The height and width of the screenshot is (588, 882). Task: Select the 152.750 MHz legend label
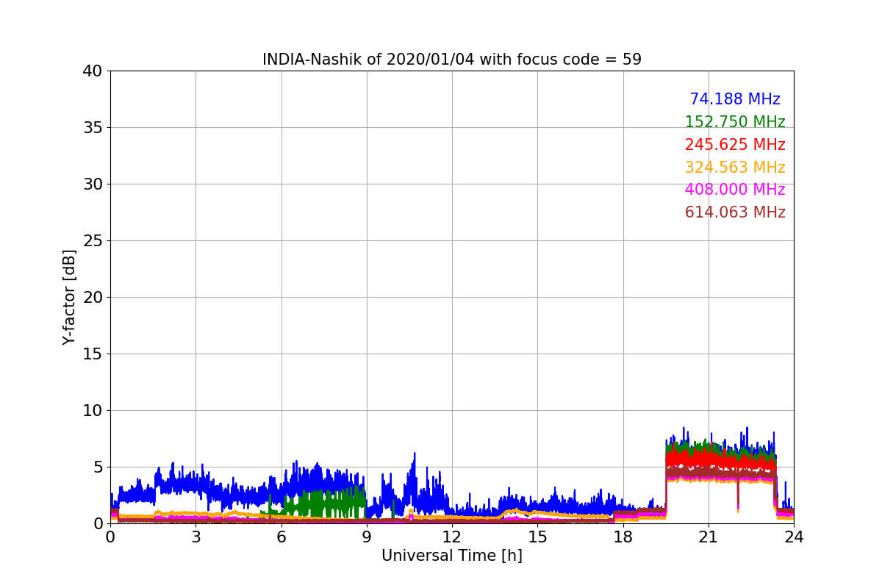[x=735, y=122]
